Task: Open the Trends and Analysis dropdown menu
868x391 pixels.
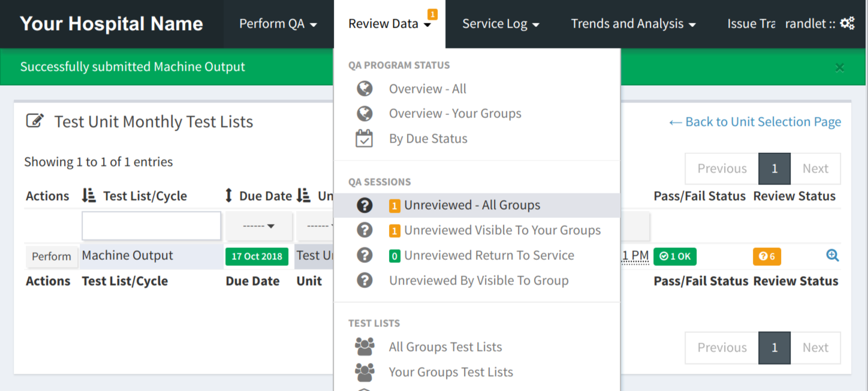Action: 633,24
